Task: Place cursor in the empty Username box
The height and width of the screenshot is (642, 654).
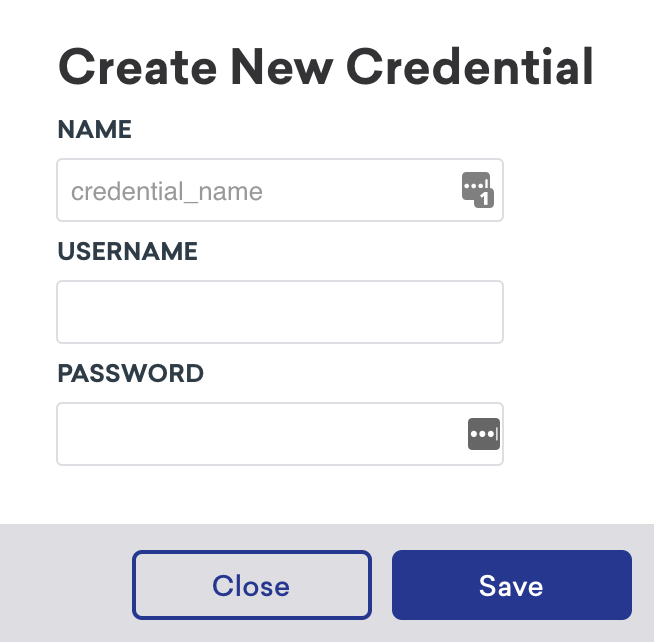Action: click(279, 312)
